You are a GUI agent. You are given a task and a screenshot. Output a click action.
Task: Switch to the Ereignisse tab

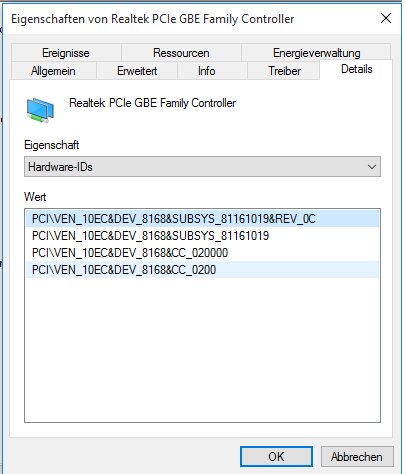tap(66, 53)
